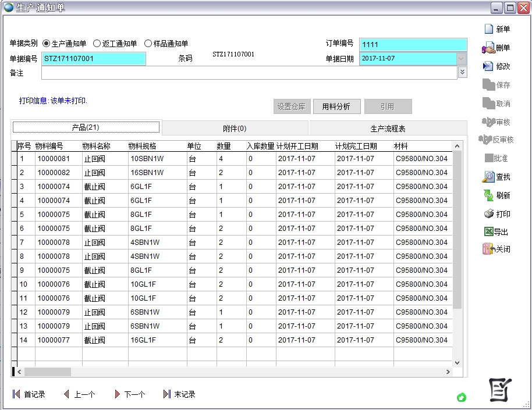Screen dimensions: 532x410
Task: Open the 单据日期 date dropdown
Action: coord(462,59)
